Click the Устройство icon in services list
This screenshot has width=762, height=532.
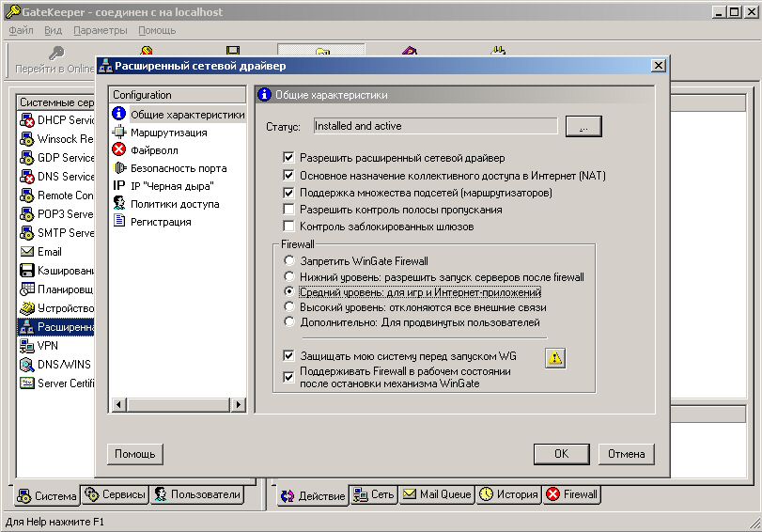click(27, 307)
